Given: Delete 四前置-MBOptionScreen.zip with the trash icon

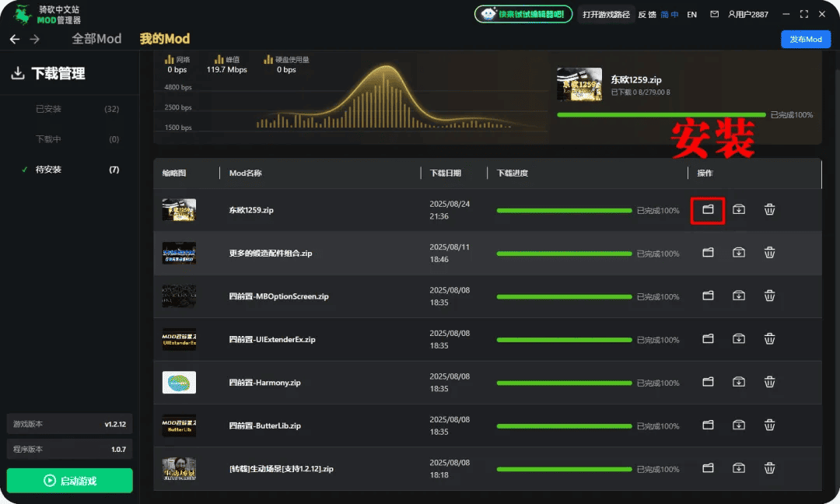Looking at the screenshot, I should point(769,296).
